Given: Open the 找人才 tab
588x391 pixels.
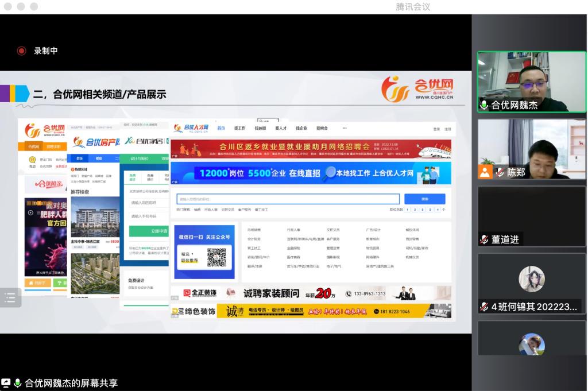Looking at the screenshot, I should [281, 128].
